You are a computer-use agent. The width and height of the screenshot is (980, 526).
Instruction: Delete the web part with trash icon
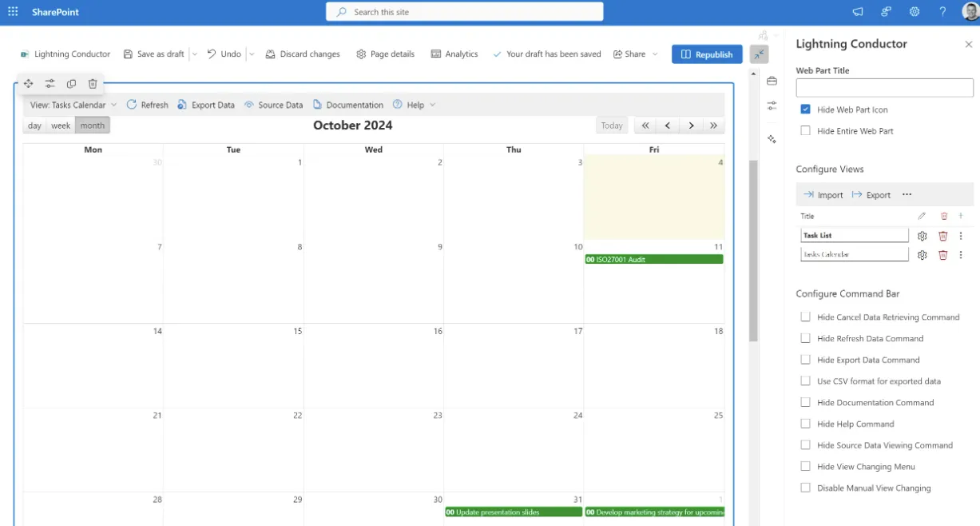(93, 84)
